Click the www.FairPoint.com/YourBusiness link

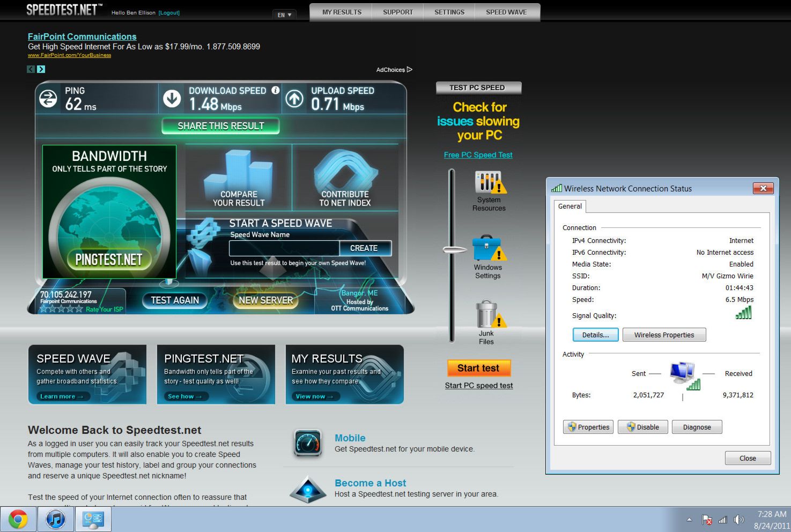(x=69, y=55)
